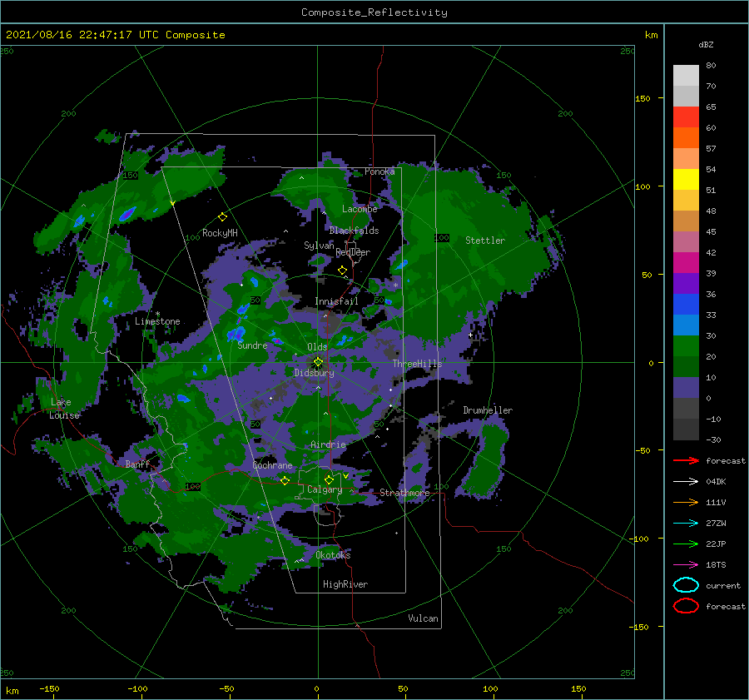
Task: Click the Limestone label
Action: tap(157, 321)
